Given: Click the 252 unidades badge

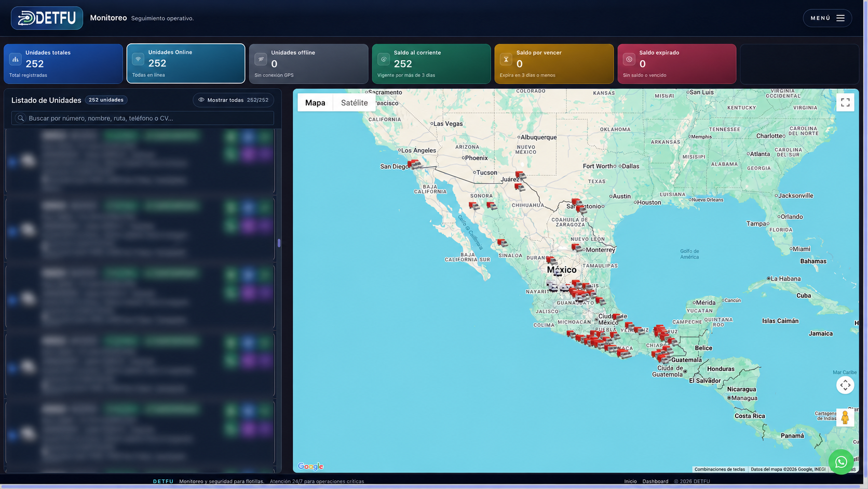Looking at the screenshot, I should point(106,100).
